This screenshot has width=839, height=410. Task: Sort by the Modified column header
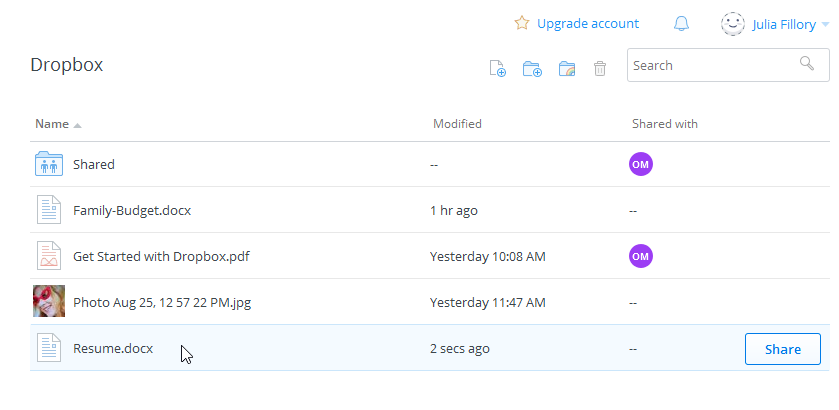tap(457, 124)
